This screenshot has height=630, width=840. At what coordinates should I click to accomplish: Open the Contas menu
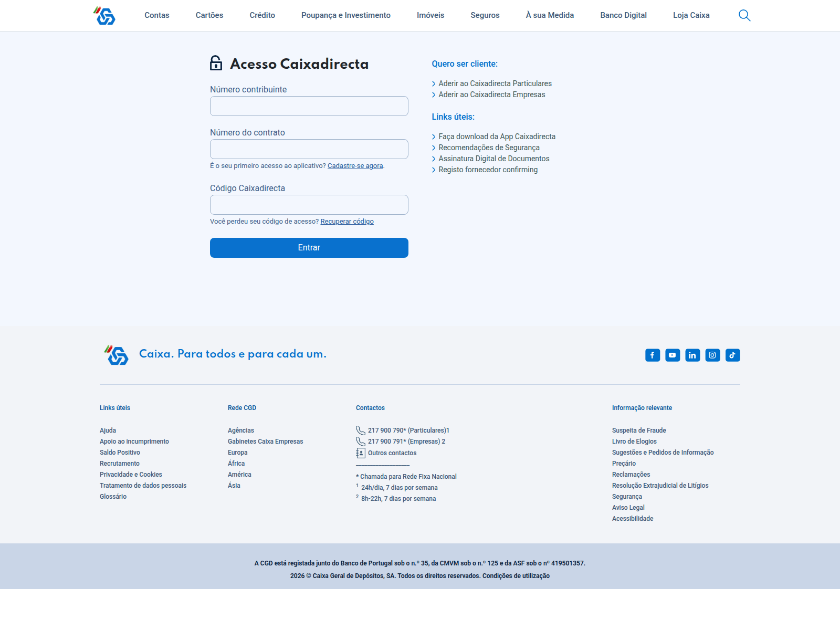pos(157,15)
